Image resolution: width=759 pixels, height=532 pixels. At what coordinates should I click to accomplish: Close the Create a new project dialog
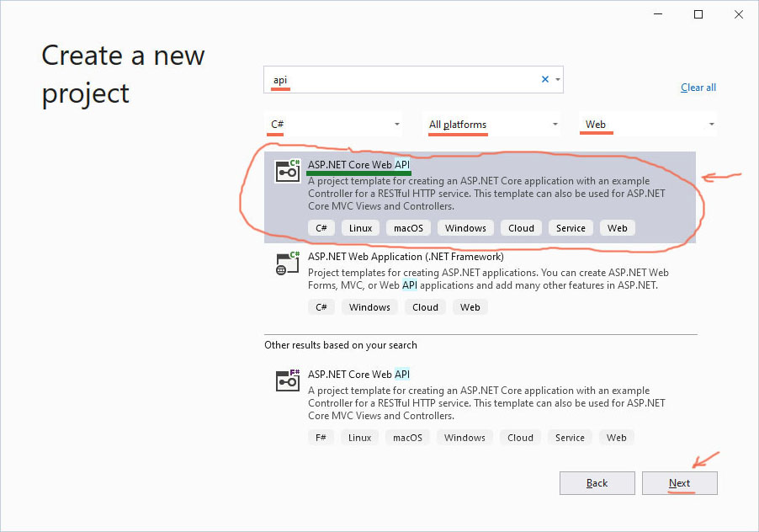(738, 14)
